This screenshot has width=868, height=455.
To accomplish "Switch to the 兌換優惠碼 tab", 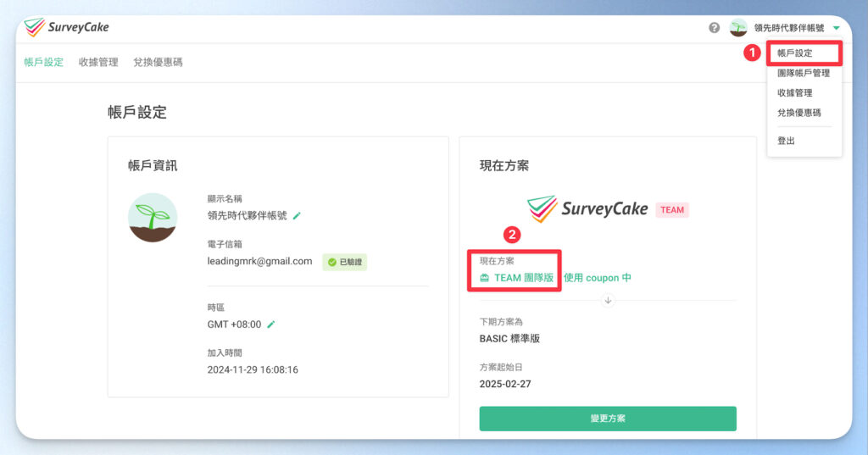I will [158, 62].
